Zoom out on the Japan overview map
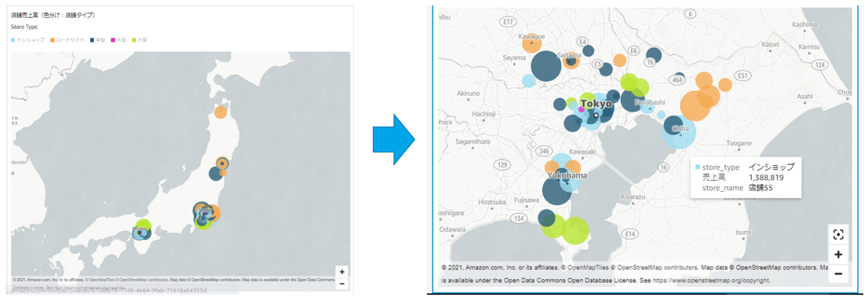The height and width of the screenshot is (301, 868). pos(342,283)
